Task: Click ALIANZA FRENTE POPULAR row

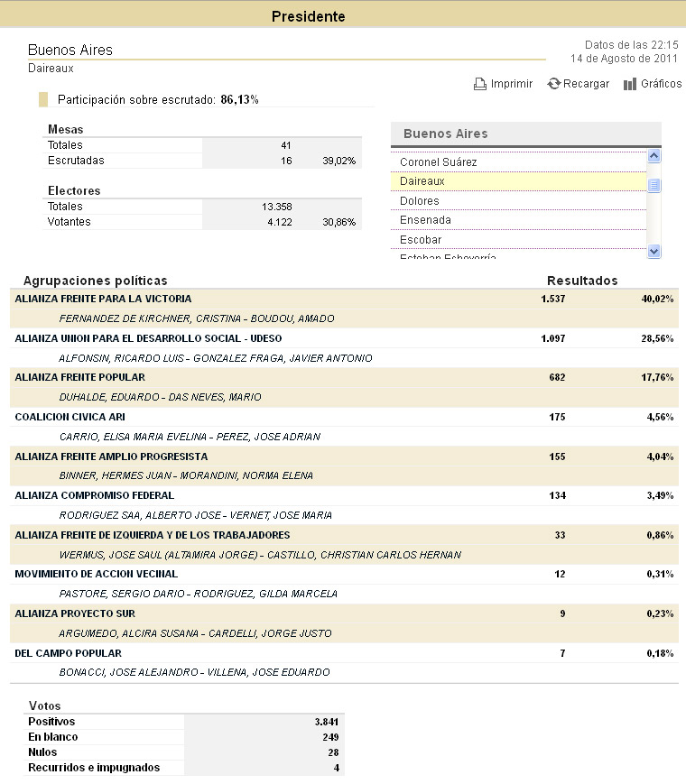Action: (x=344, y=377)
